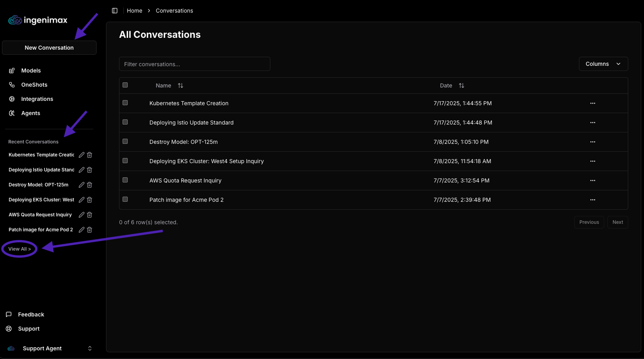The height and width of the screenshot is (359, 644).
Task: Click trash icon beside AWS Quota Request Inquiry
Action: coord(89,215)
